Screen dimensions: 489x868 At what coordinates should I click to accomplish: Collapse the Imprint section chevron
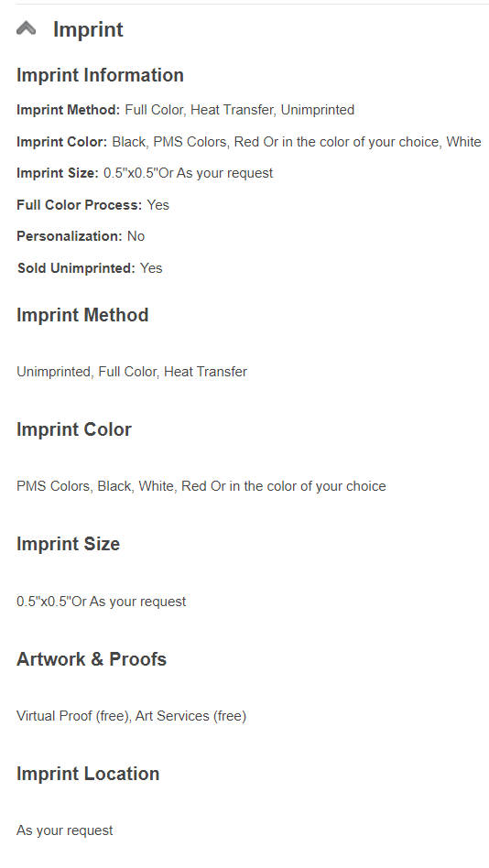click(26, 28)
